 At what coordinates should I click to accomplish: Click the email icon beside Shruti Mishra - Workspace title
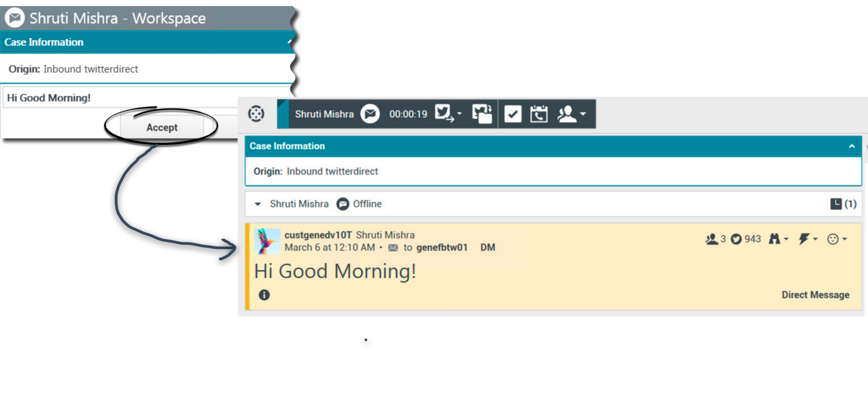point(15,18)
